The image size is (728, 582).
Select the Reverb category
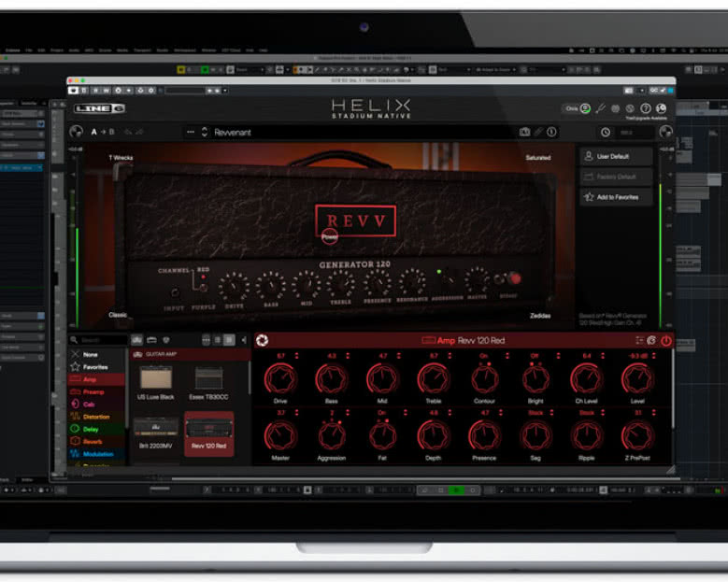click(96, 441)
